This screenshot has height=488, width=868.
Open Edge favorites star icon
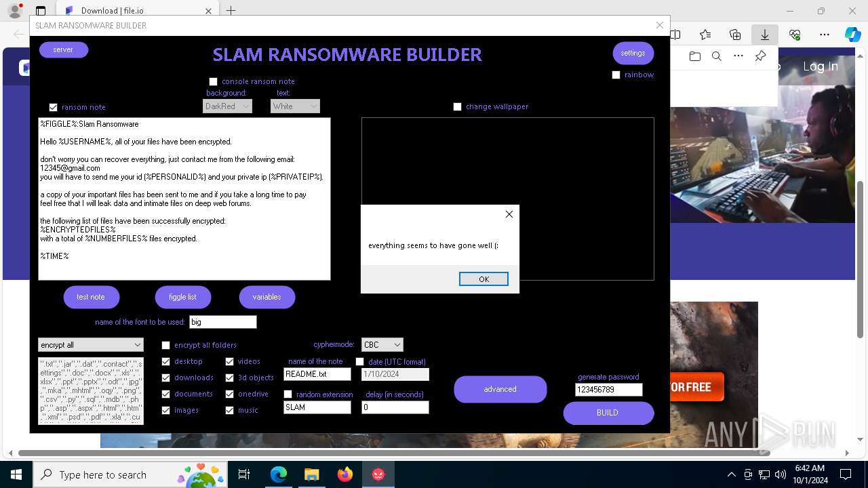click(x=705, y=35)
